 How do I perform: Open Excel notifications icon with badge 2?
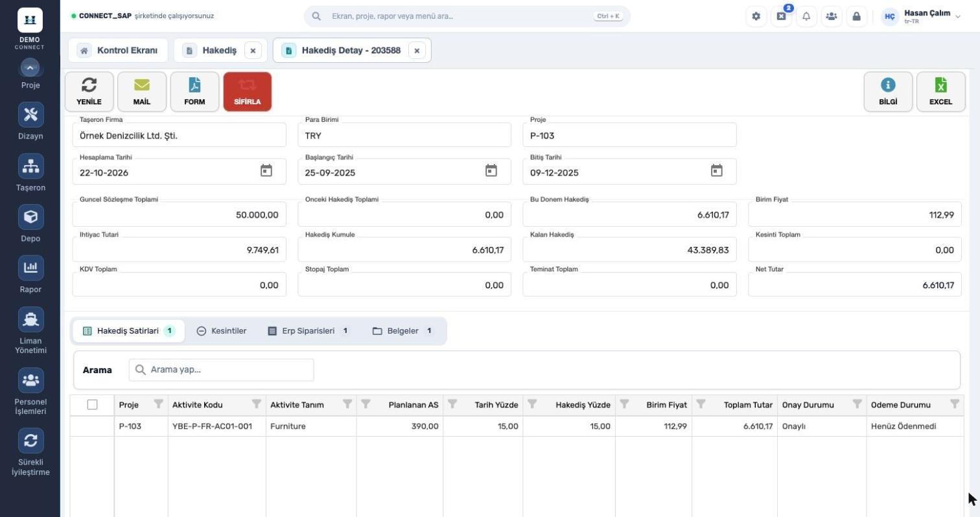(x=781, y=16)
